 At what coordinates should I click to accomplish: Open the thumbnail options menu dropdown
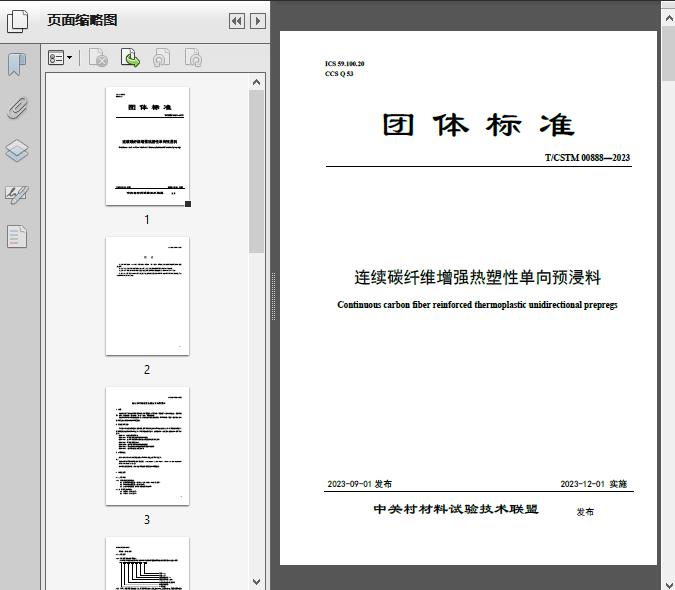60,58
